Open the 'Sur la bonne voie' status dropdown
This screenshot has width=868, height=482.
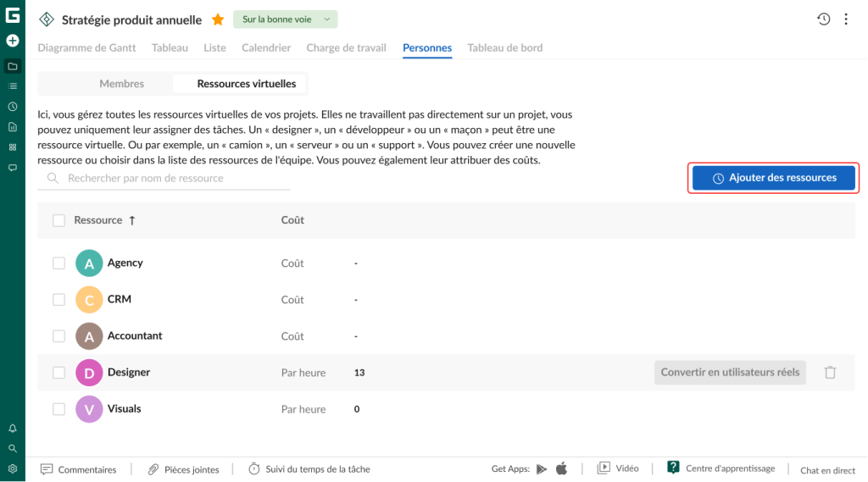(x=285, y=19)
